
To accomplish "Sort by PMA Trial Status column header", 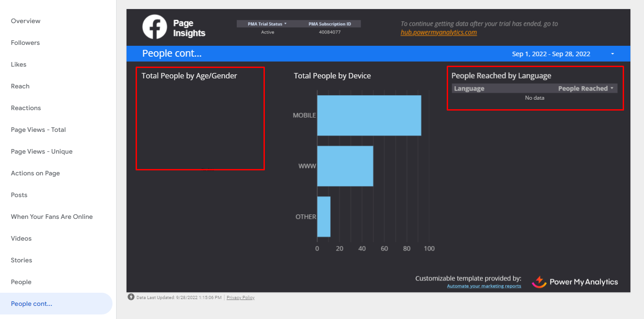I will point(267,24).
